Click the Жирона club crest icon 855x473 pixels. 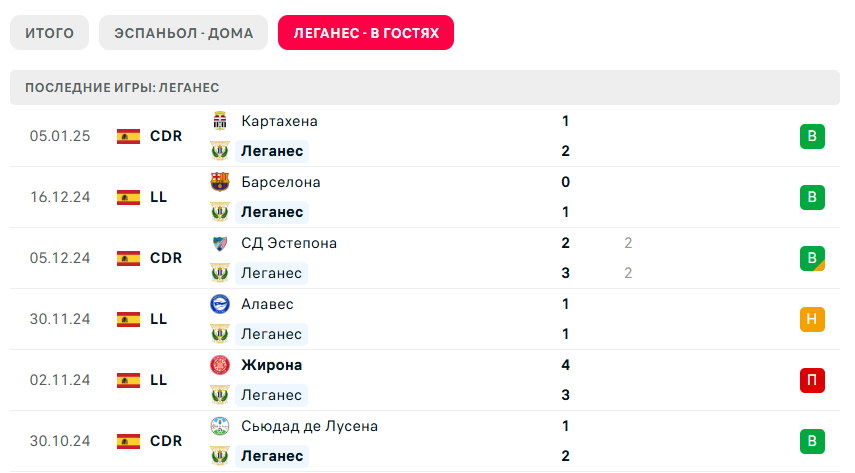220,365
